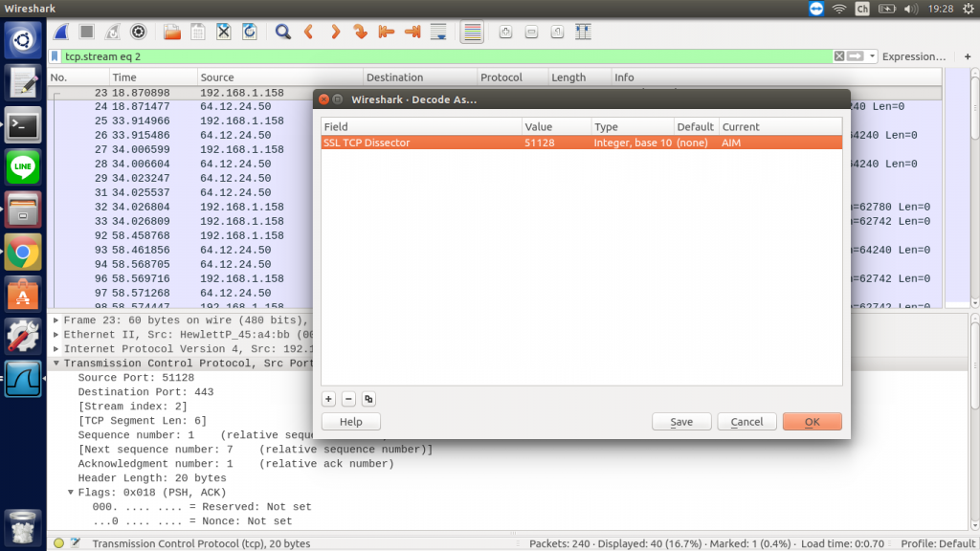Expand the Frame 23 tree row
Viewport: 980px width, 551px height.
pyautogui.click(x=56, y=320)
